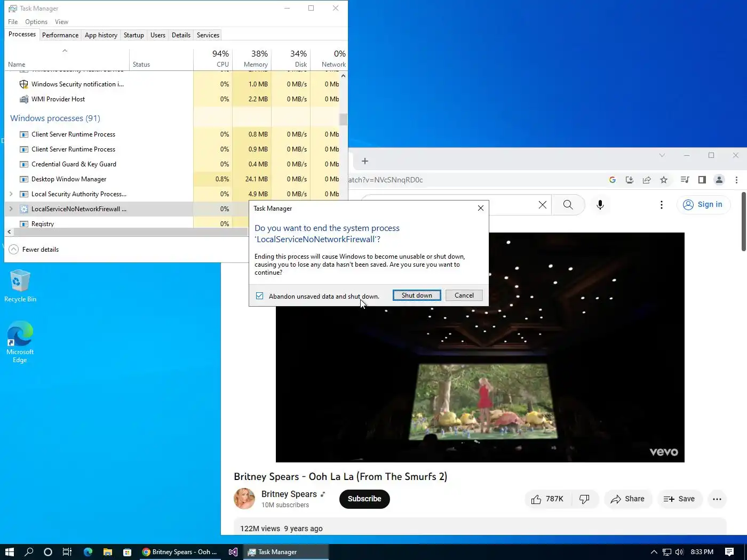
Task: Dislike the video with thumbs down
Action: pyautogui.click(x=585, y=499)
